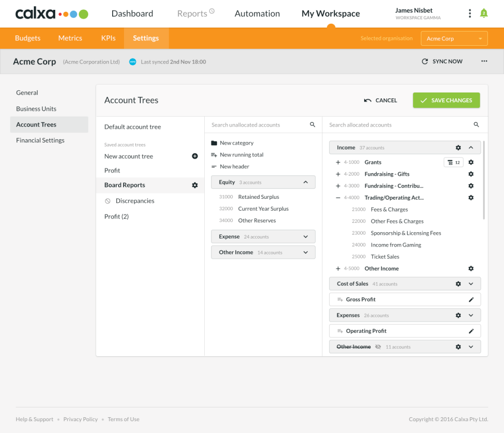The height and width of the screenshot is (433, 504).
Task: Toggle visibility eye on hidden Other Income
Action: (x=378, y=347)
